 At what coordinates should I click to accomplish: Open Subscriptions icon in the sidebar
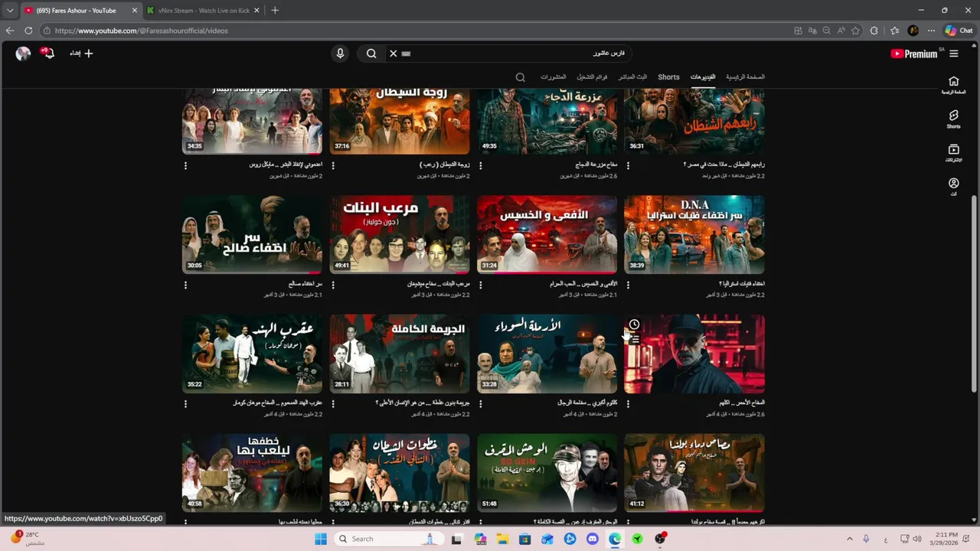tap(953, 152)
